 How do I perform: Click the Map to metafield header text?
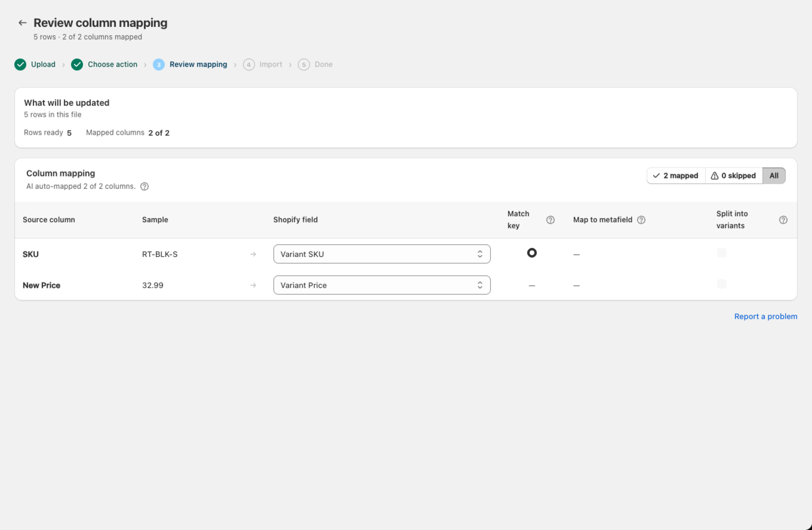click(603, 220)
